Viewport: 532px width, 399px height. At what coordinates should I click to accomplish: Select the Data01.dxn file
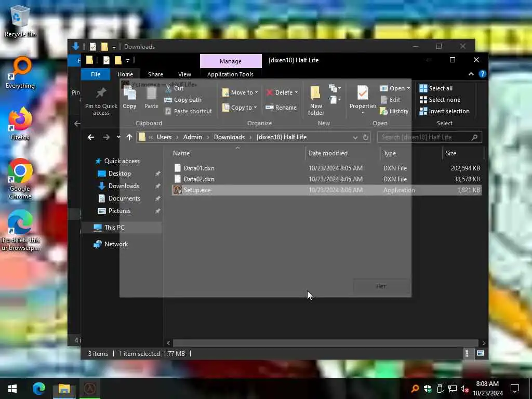[x=326, y=168]
